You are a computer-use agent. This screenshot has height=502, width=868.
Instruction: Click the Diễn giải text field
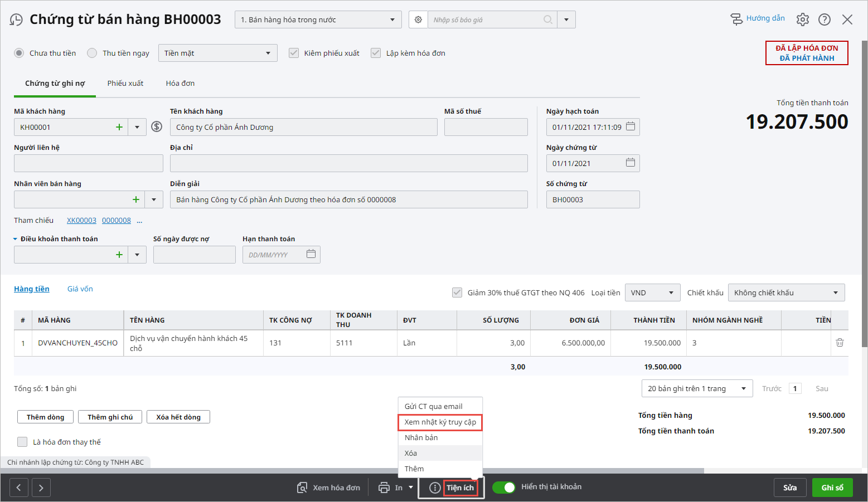point(348,199)
